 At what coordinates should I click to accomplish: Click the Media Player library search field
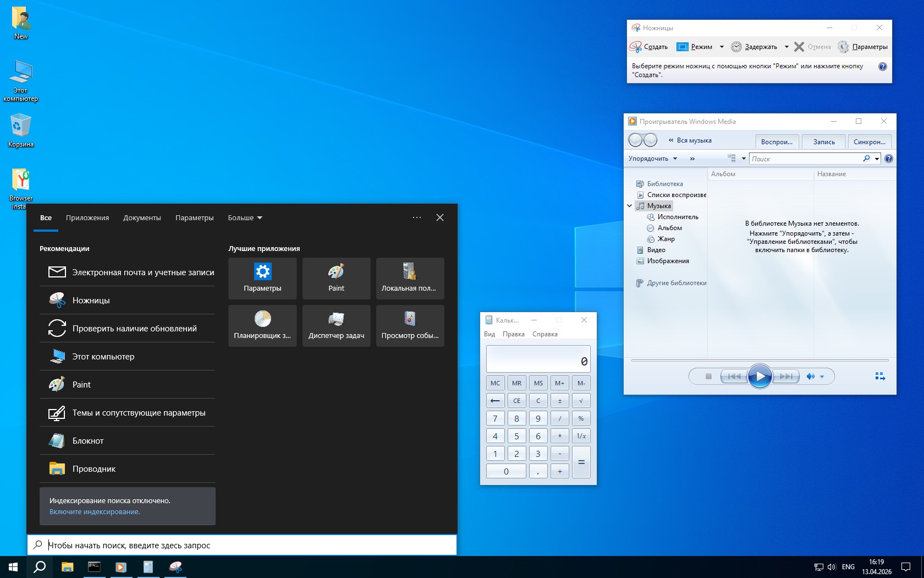805,159
